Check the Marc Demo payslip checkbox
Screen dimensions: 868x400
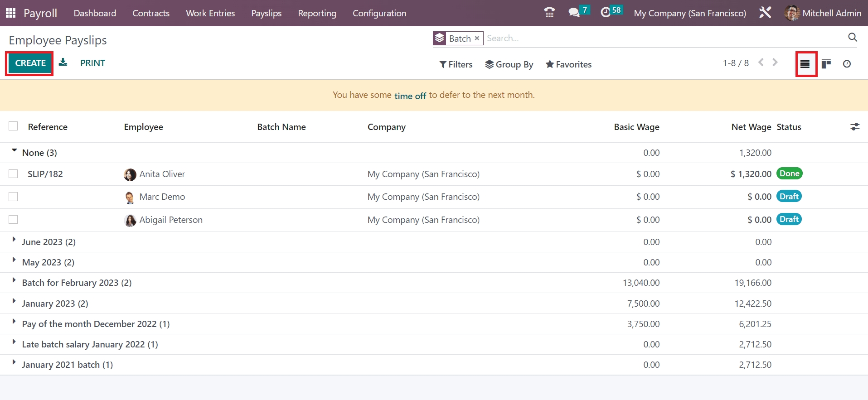[x=13, y=197]
